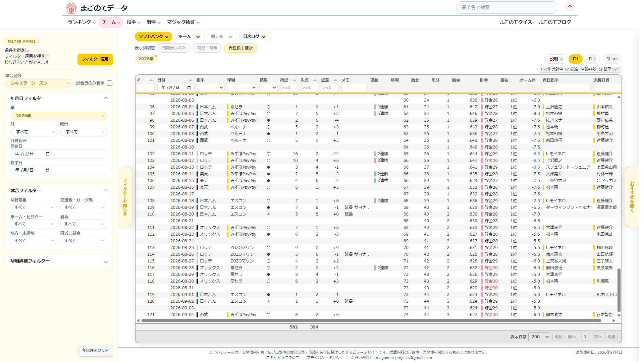This screenshot has width=644, height=362.
Task: Click the table's right horizontal scroll arrow
Action: click(x=614, y=321)
